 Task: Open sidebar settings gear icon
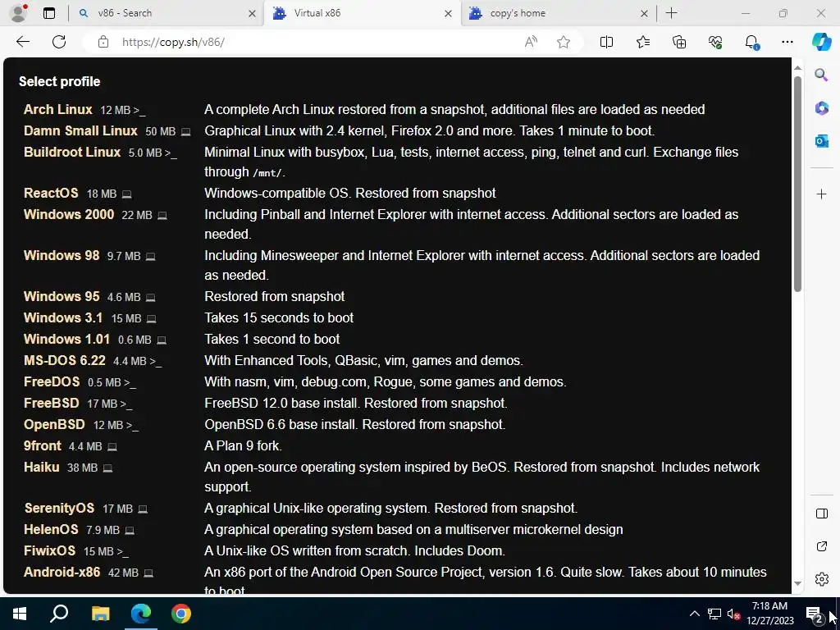821,579
